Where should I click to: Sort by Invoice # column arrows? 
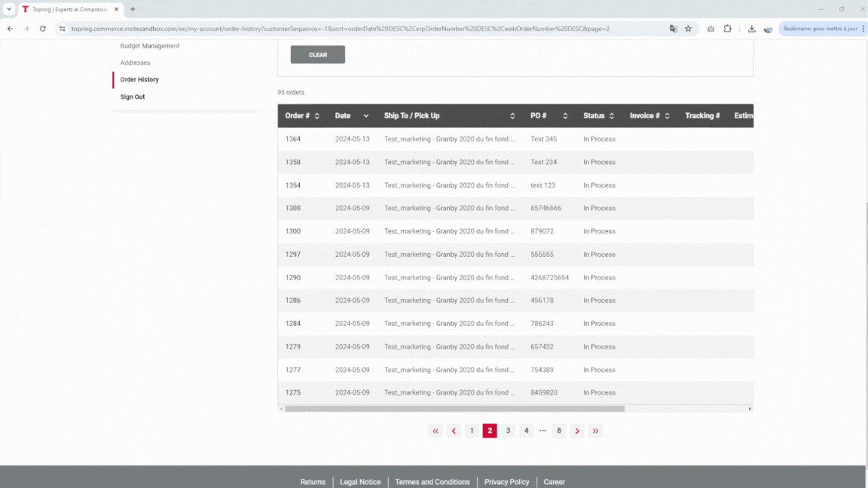pyautogui.click(x=667, y=116)
